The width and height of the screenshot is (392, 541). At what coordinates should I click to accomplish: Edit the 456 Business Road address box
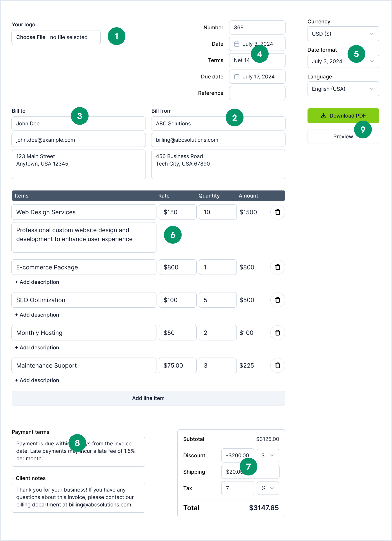[x=218, y=164]
